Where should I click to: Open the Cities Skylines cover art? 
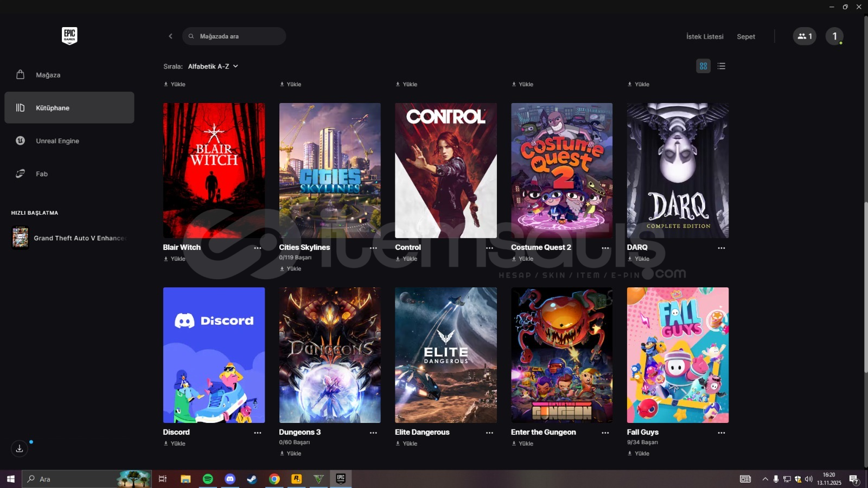[330, 170]
